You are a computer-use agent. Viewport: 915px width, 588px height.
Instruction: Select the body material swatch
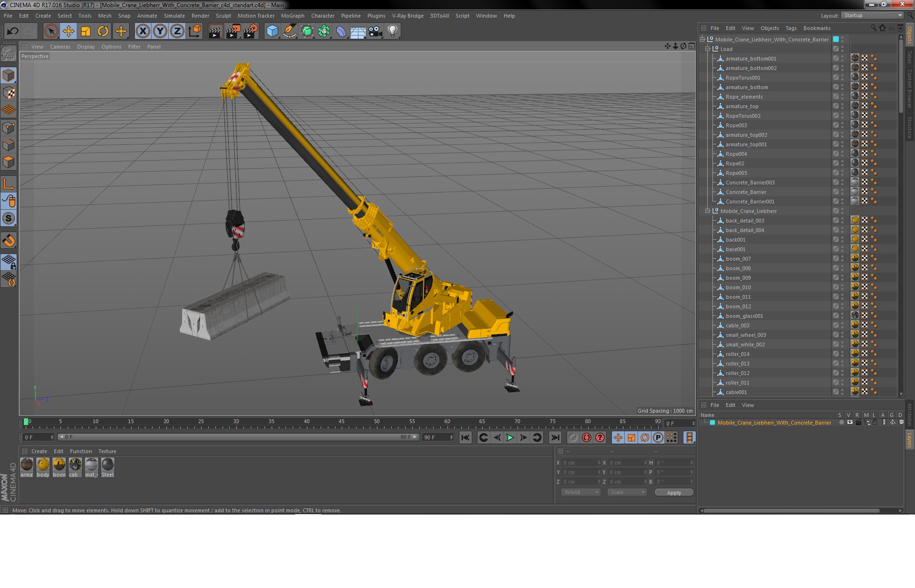point(43,467)
